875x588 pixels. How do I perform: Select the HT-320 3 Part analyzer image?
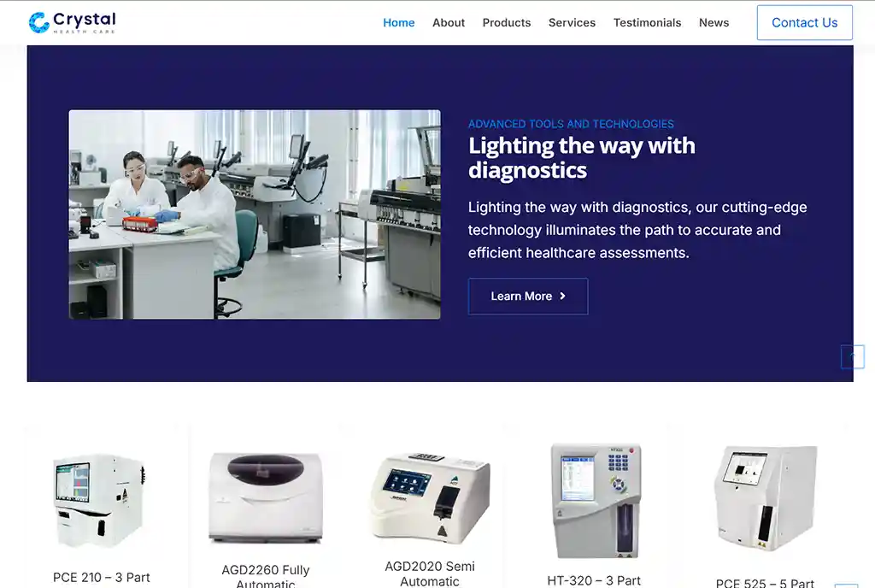point(594,501)
